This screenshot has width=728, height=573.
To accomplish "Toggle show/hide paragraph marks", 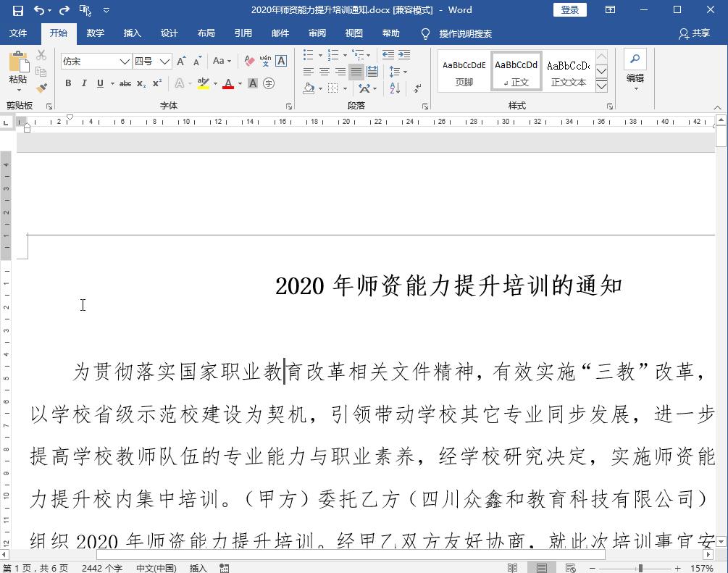I will pyautogui.click(x=417, y=88).
